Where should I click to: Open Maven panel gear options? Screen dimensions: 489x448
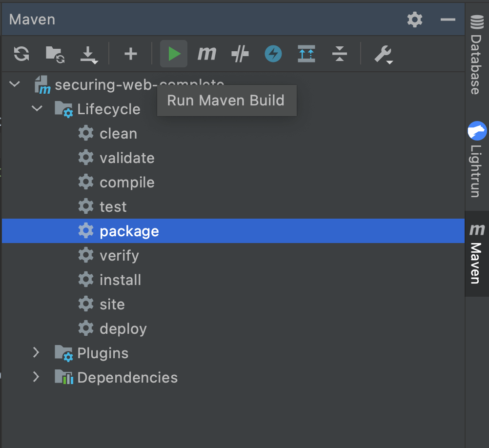tap(415, 20)
